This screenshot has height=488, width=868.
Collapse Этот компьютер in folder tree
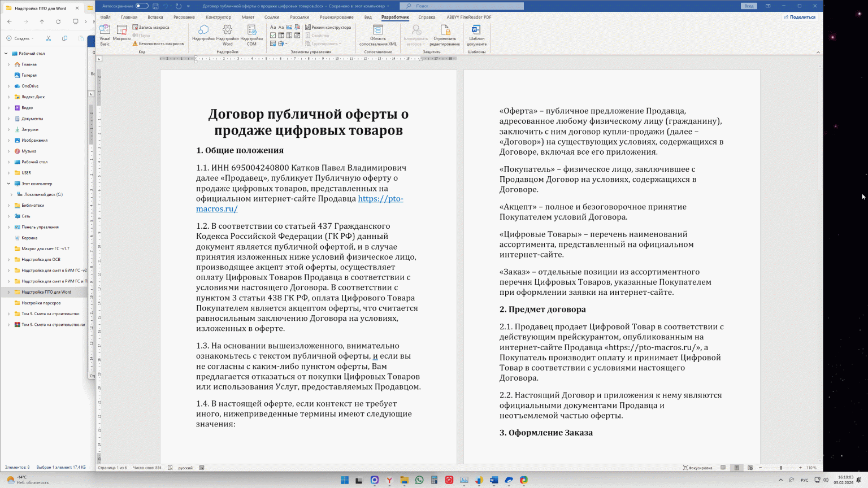[x=8, y=184]
